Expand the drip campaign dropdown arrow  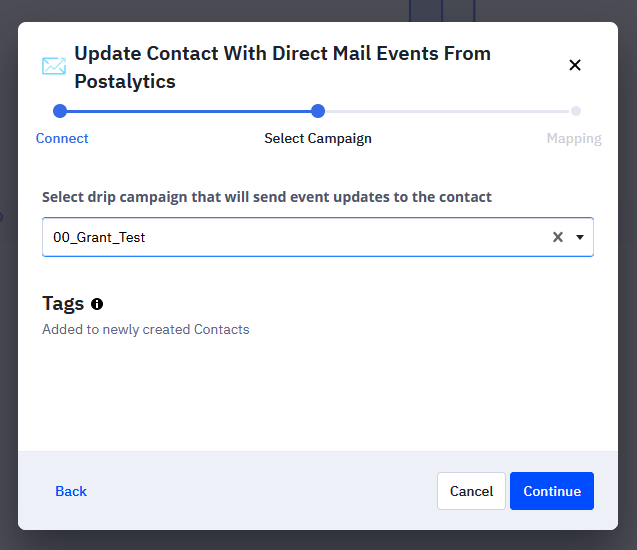click(x=580, y=237)
